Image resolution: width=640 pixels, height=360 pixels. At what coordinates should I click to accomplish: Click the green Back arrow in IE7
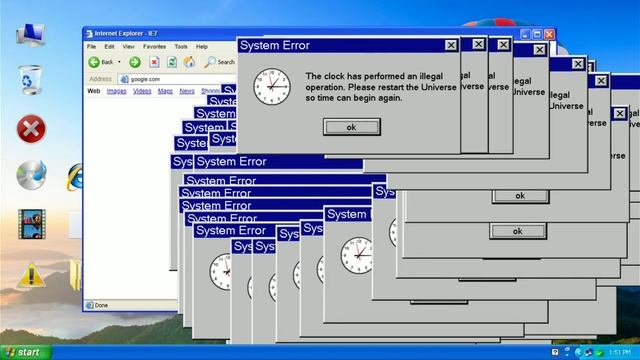point(94,62)
